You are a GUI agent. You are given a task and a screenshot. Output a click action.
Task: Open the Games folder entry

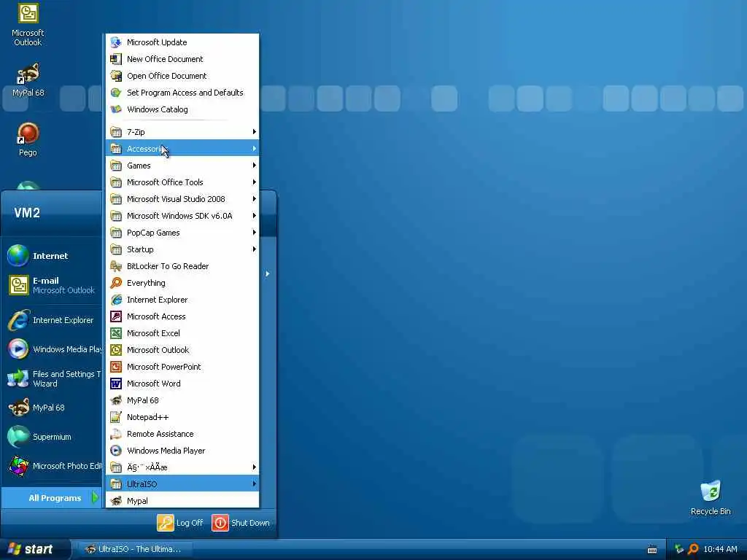coord(182,166)
